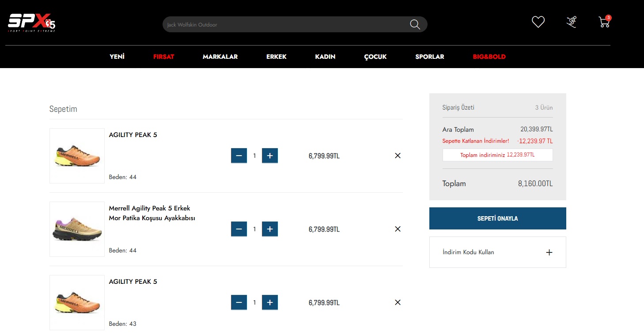
Task: Open the BIG&BOLD menu
Action: tap(489, 57)
